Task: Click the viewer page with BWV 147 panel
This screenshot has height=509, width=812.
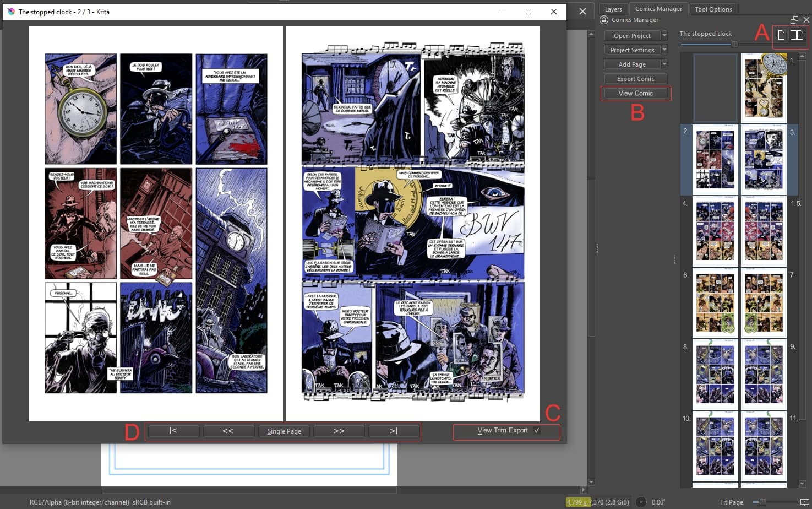Action: pyautogui.click(x=413, y=224)
